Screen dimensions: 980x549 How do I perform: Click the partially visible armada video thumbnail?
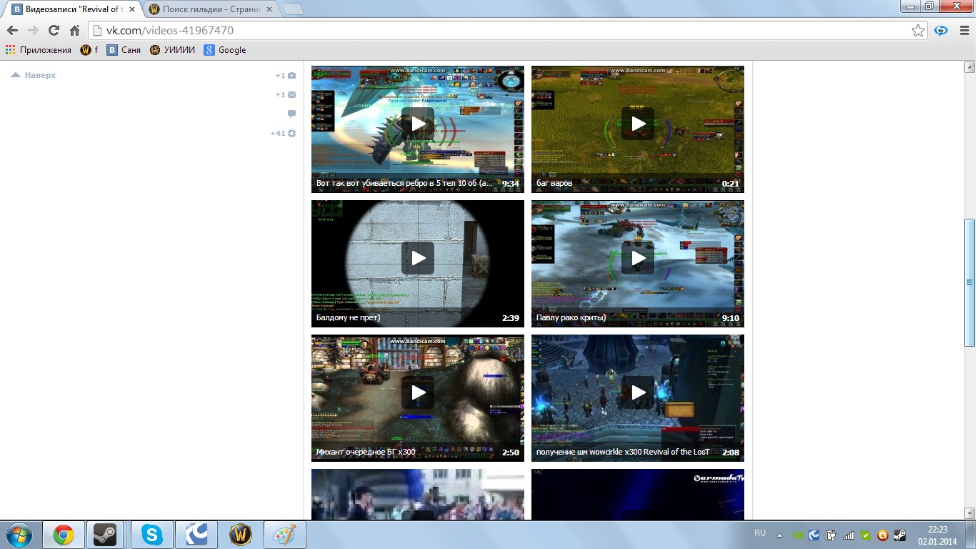(638, 494)
